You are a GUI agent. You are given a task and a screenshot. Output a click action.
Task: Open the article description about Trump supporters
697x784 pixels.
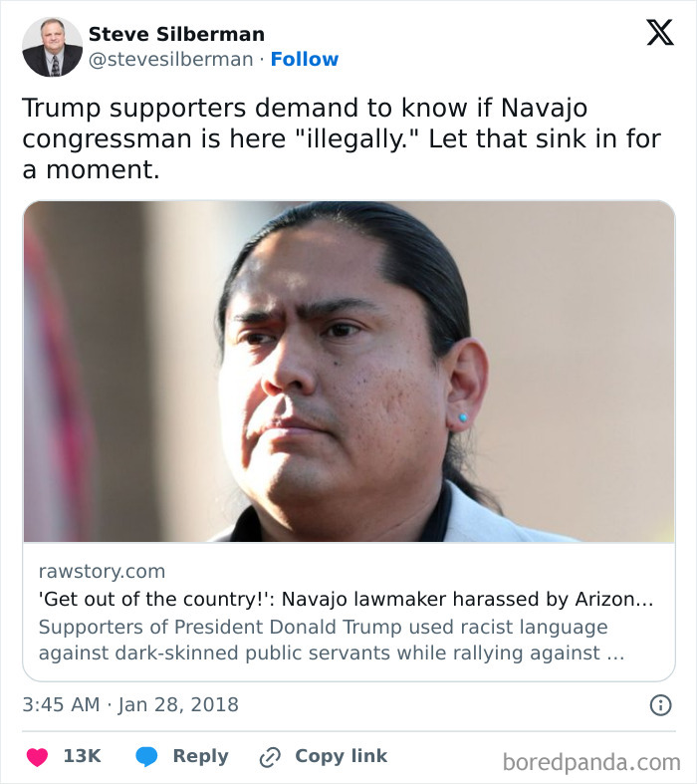pyautogui.click(x=332, y=640)
